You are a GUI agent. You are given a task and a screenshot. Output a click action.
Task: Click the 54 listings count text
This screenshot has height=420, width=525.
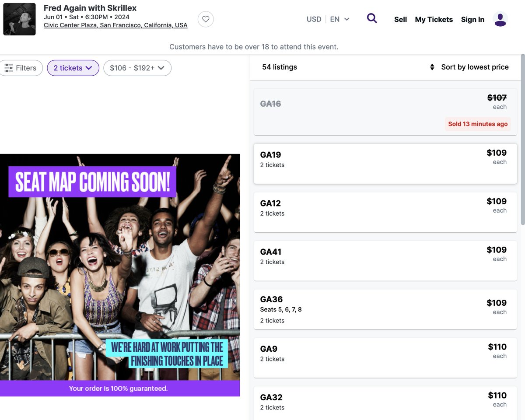pos(280,67)
